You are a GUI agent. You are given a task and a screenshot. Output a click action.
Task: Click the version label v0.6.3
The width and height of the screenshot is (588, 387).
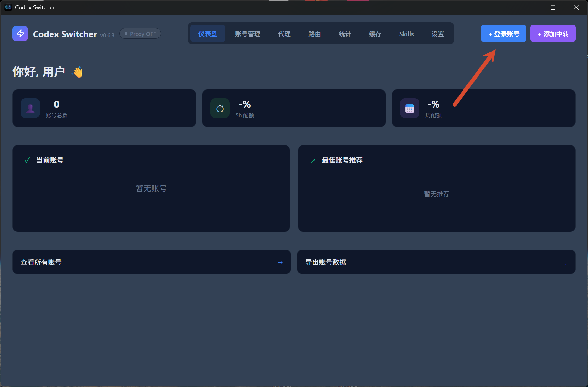point(107,35)
